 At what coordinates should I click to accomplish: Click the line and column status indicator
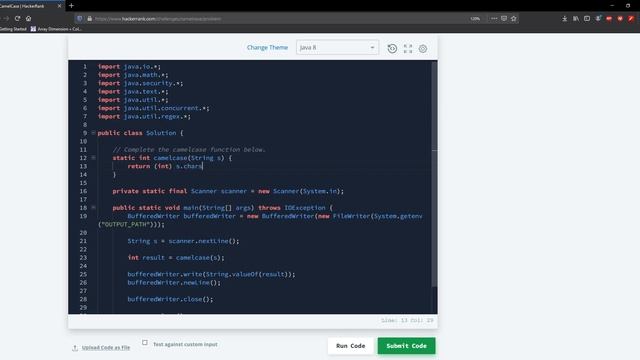pyautogui.click(x=407, y=320)
